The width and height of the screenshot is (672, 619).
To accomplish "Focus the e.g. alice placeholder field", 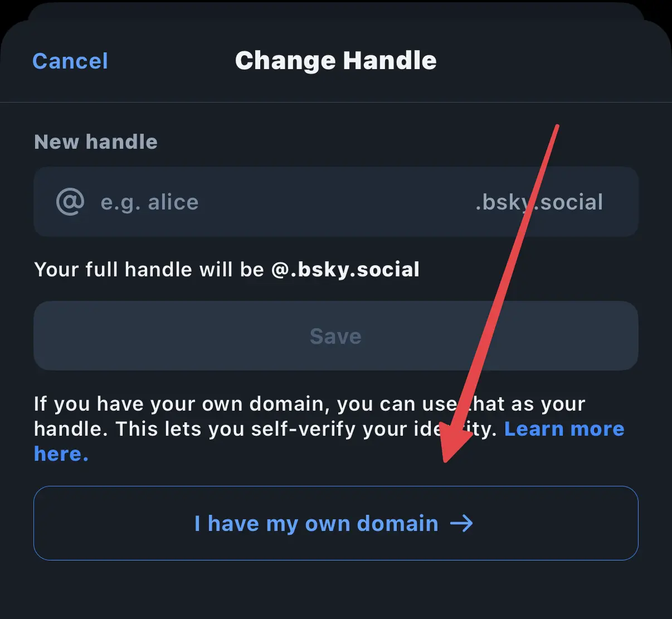I will [x=149, y=202].
